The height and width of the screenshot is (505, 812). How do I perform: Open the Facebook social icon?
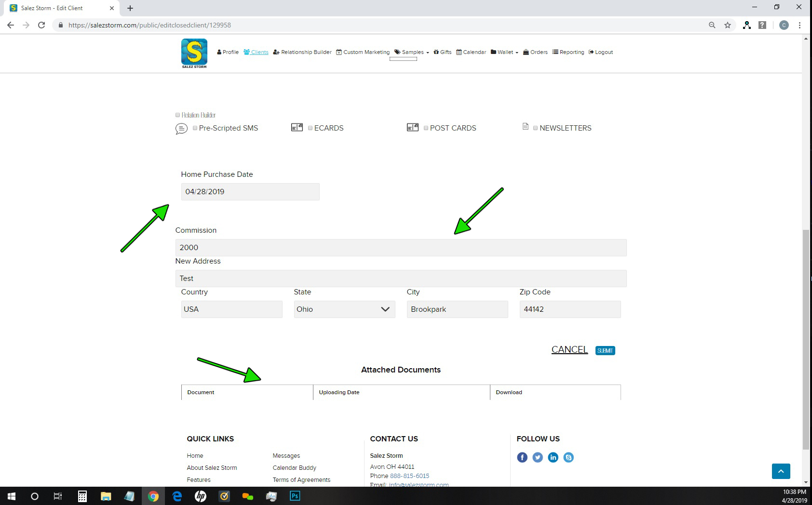(522, 457)
